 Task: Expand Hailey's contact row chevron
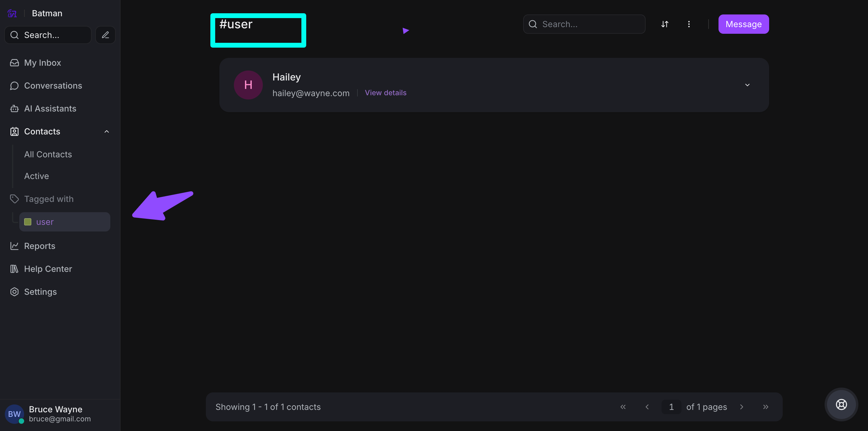pyautogui.click(x=747, y=85)
